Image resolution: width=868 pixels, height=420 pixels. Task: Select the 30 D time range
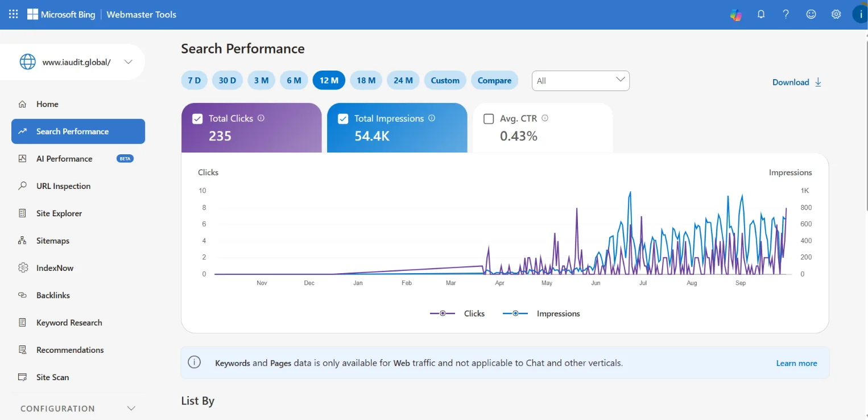(228, 80)
